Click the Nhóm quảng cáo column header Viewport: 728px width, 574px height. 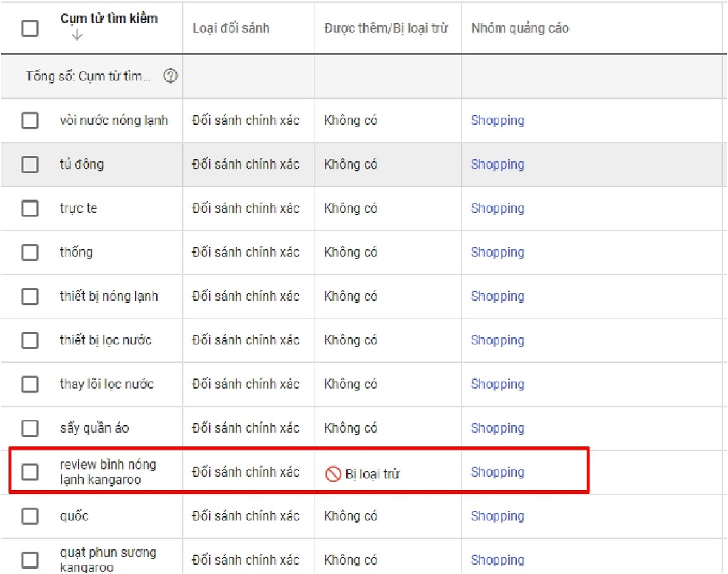click(x=520, y=28)
